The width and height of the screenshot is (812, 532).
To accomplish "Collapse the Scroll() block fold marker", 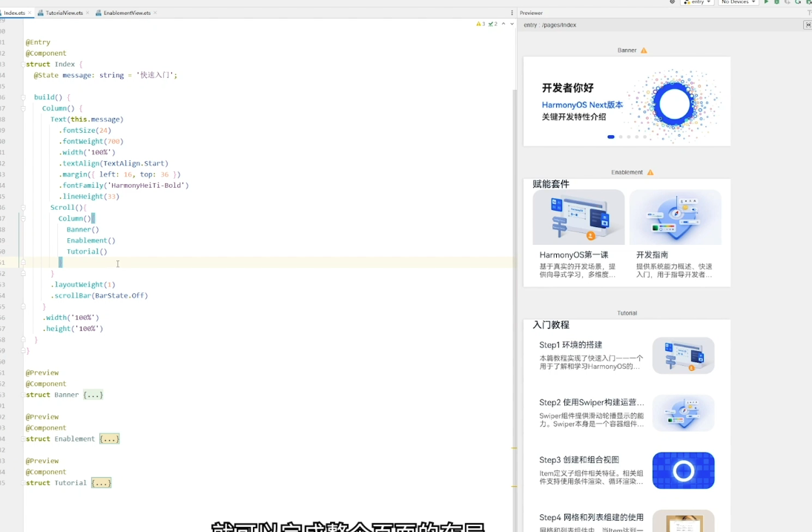I will tap(23, 208).
